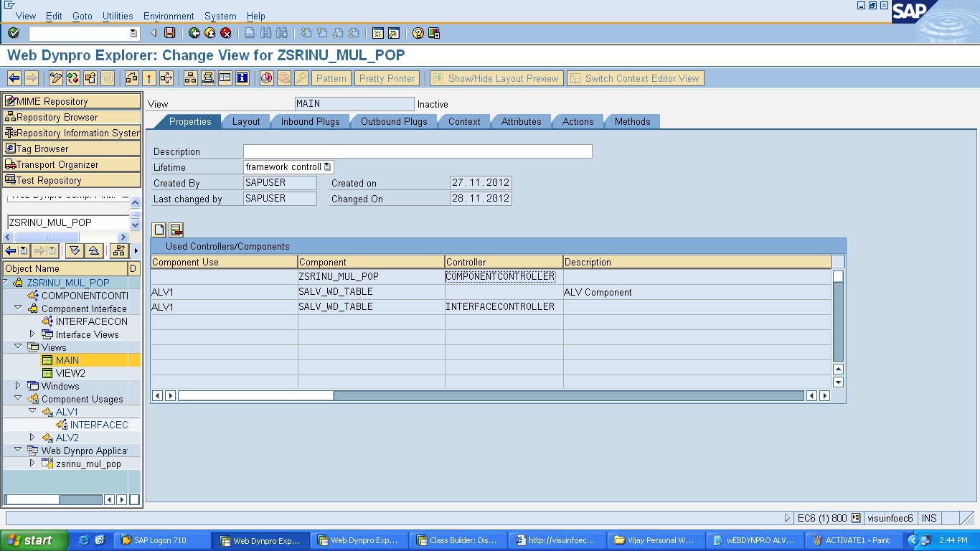Click horizontal scrollbar of Used Controllers table
The image size is (980, 551).
[x=491, y=395]
